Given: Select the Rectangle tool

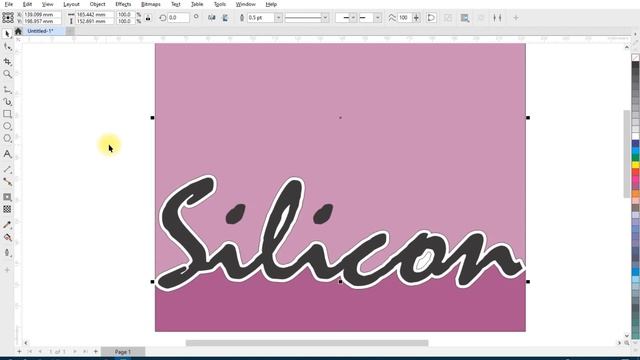Looking at the screenshot, I should [7, 114].
